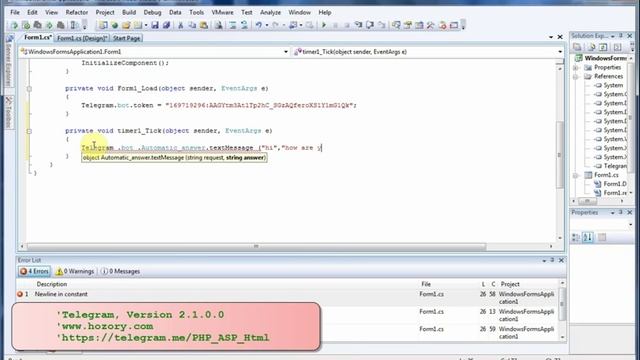
Task: Click Solution Explorer Properties toolbar icon
Action: click(x=577, y=47)
